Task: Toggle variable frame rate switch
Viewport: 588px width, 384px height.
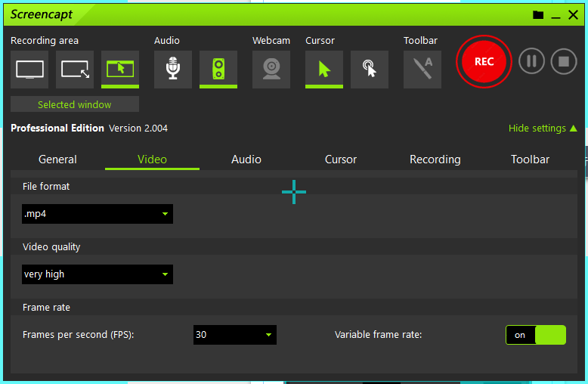Action: tap(536, 335)
